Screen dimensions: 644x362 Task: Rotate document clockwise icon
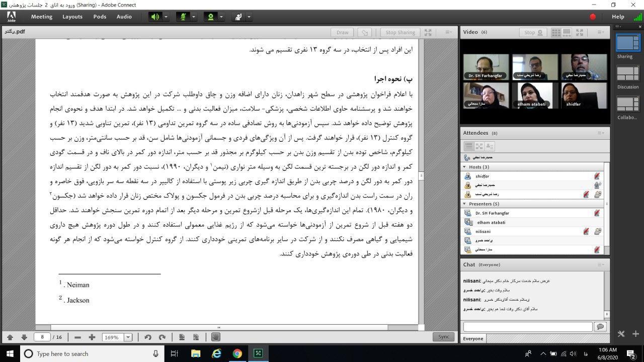[162, 337]
